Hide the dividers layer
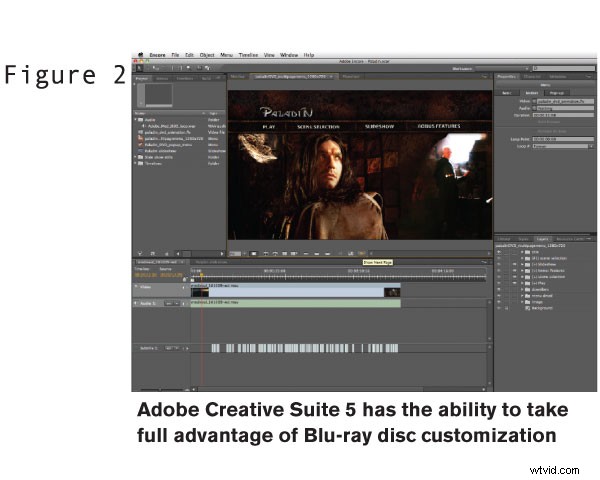This screenshot has height=480, width=600. pos(499,289)
